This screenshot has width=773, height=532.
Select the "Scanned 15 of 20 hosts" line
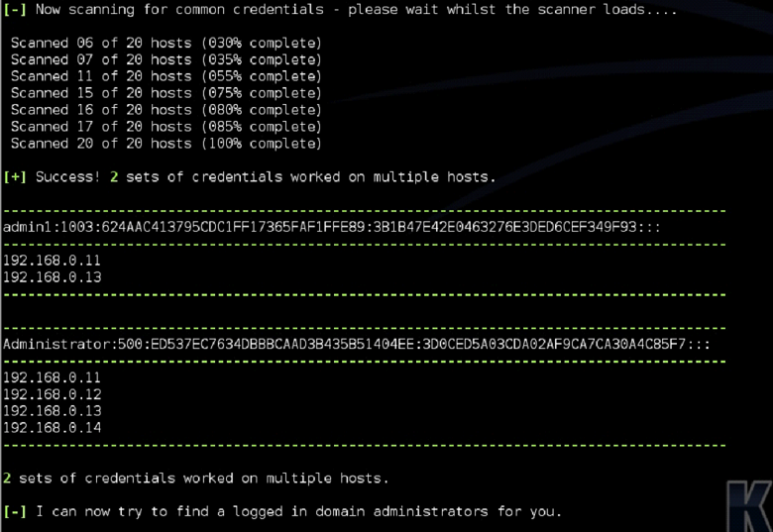tap(166, 93)
